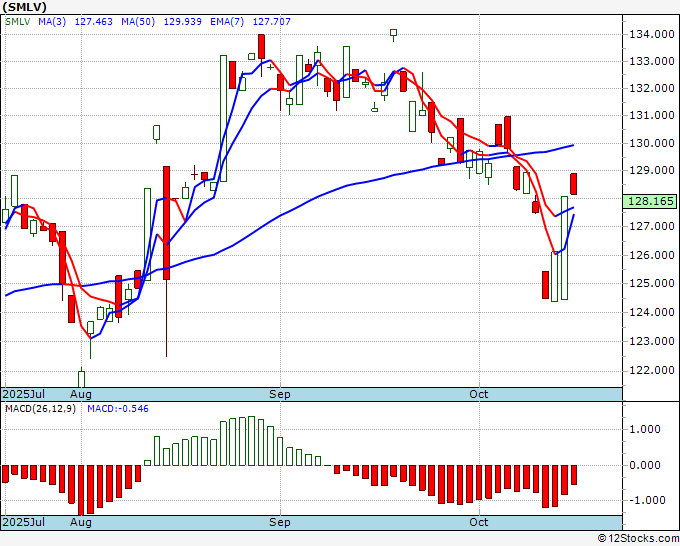The height and width of the screenshot is (546, 680).
Task: Click the MACD:-0.546 value readout
Action: click(x=118, y=409)
